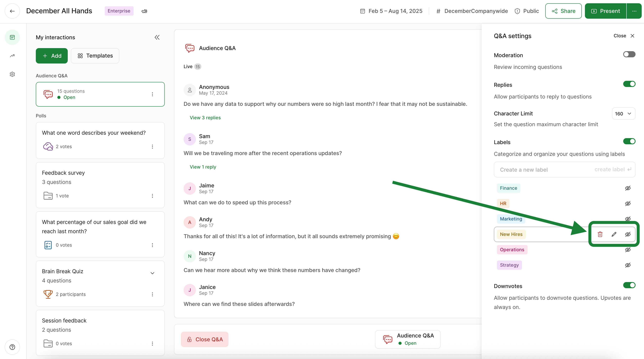Click Close Q&A button
The width and height of the screenshot is (644, 359).
[205, 340]
